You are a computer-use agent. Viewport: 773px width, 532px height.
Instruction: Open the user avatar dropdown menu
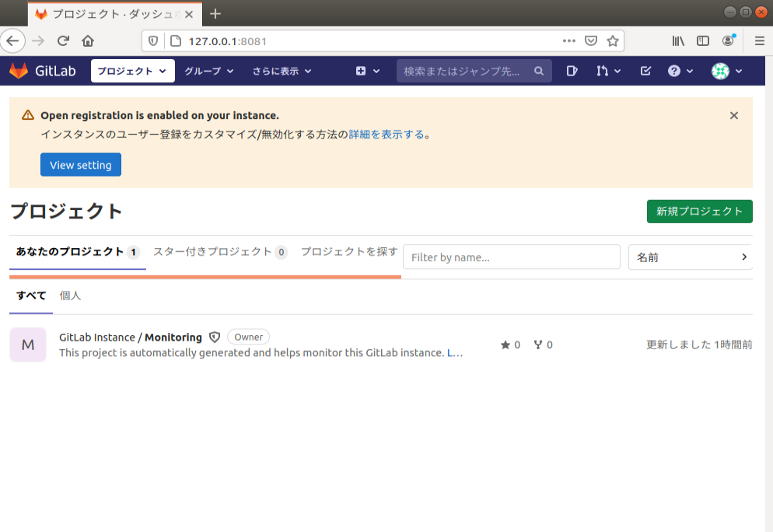pyautogui.click(x=722, y=71)
